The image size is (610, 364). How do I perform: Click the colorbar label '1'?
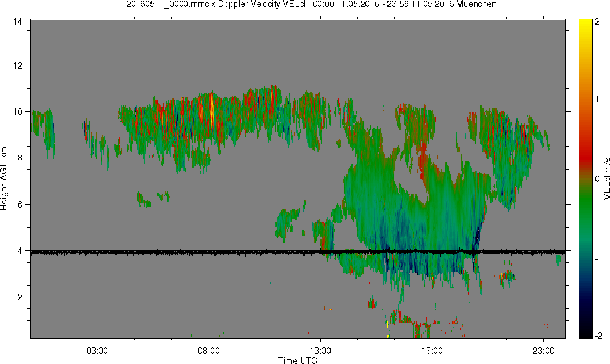pos(598,99)
